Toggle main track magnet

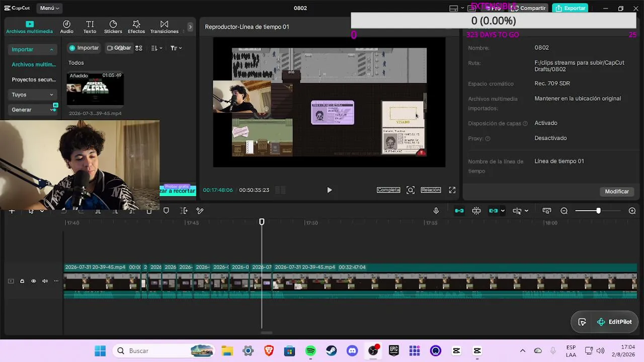pyautogui.click(x=459, y=211)
